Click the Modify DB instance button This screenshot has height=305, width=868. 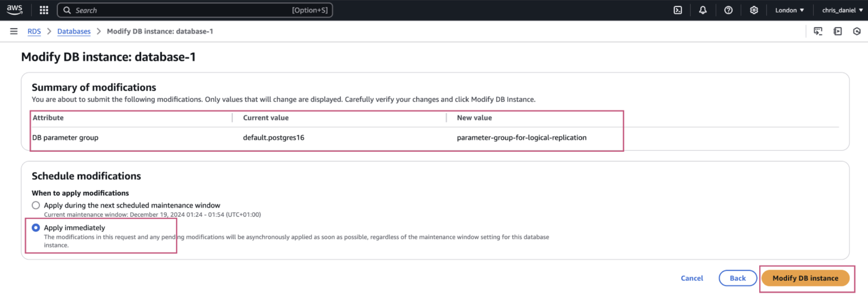(x=805, y=278)
